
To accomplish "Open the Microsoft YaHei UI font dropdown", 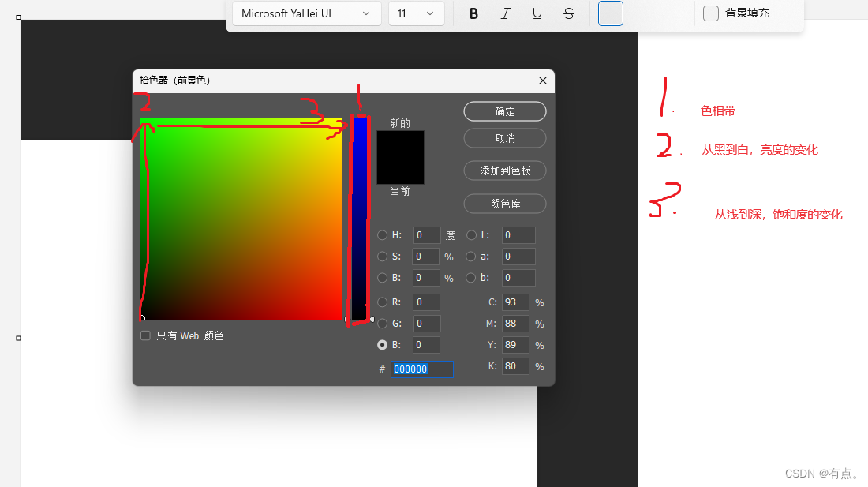I will (306, 13).
